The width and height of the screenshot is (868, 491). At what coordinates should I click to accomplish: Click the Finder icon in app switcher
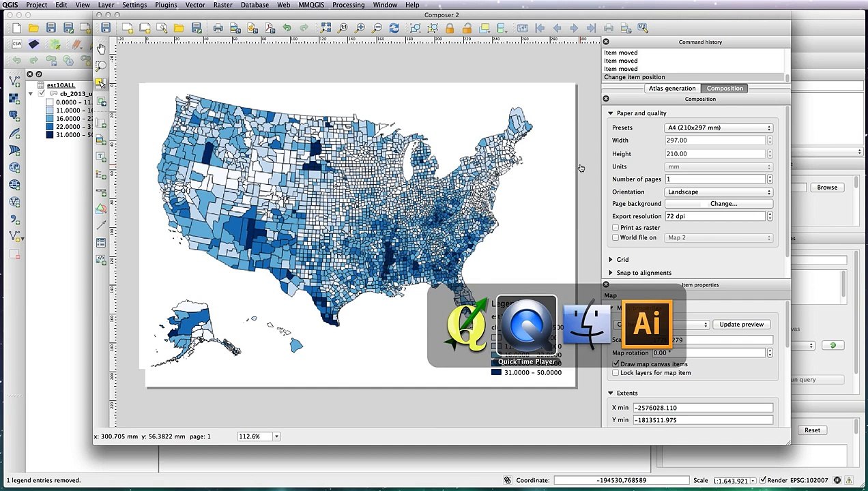coord(586,325)
